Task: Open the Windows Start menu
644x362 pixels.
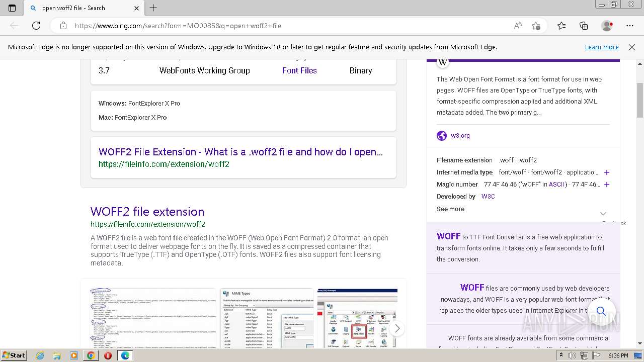Action: pyautogui.click(x=14, y=355)
